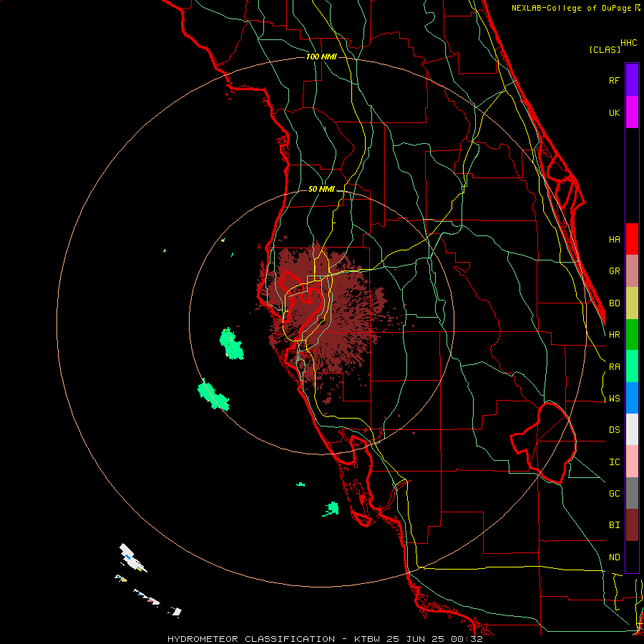Click the "[CLAS]" legend header
Viewport: 644px width, 644px height.
605,49
